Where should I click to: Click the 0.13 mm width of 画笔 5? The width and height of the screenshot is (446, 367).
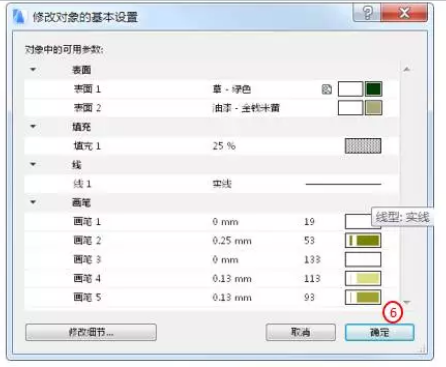232,297
